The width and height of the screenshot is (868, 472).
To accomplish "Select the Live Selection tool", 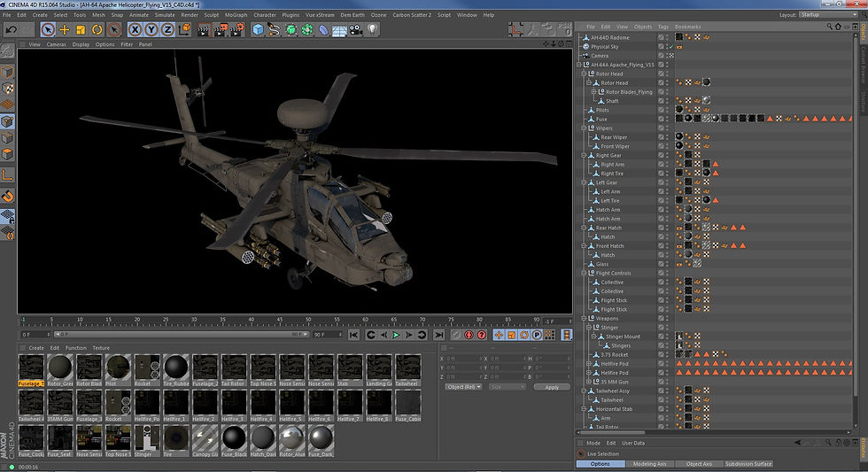I will (x=48, y=30).
